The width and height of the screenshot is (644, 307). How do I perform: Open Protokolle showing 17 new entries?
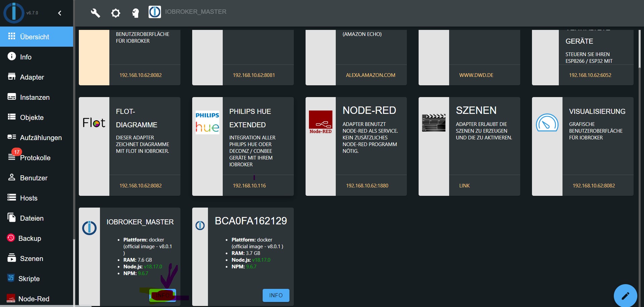click(x=36, y=158)
